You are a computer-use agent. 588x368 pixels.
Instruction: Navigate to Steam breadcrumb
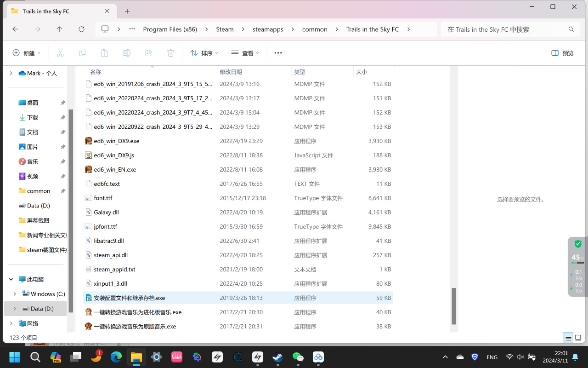pos(225,29)
